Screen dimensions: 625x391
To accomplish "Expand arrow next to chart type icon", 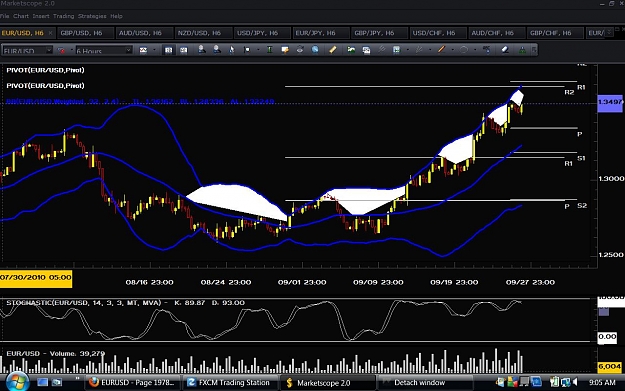I will pyautogui.click(x=154, y=50).
